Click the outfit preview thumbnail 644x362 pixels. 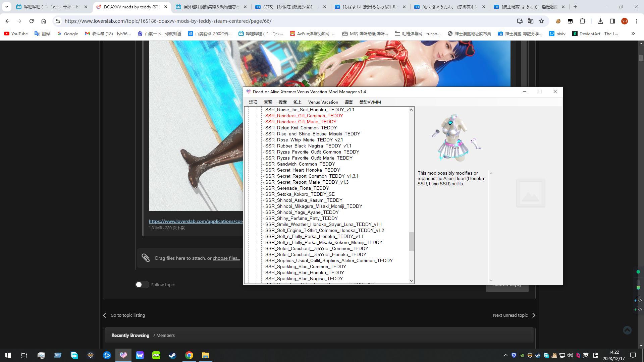pos(456,138)
